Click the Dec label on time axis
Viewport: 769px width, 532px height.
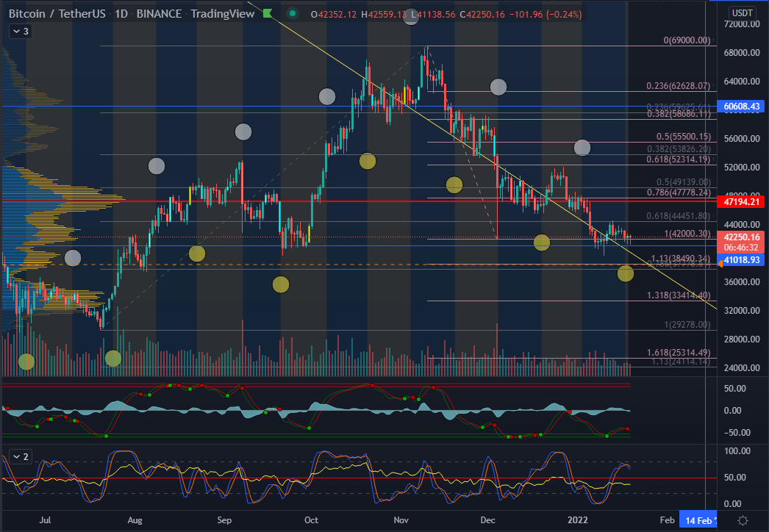coord(487,520)
